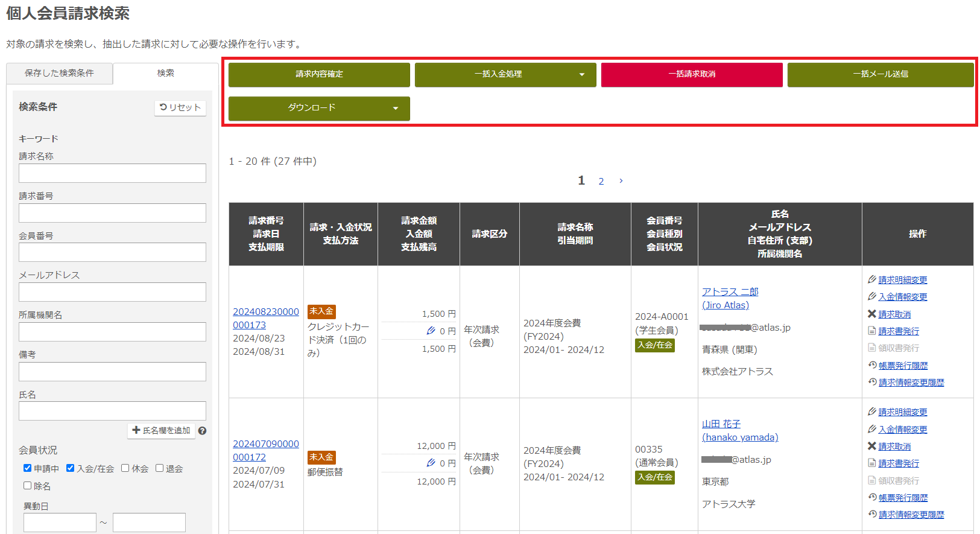Click 未入金 badge in 郵便振替 row
Screen dimensions: 980x534
click(321, 457)
